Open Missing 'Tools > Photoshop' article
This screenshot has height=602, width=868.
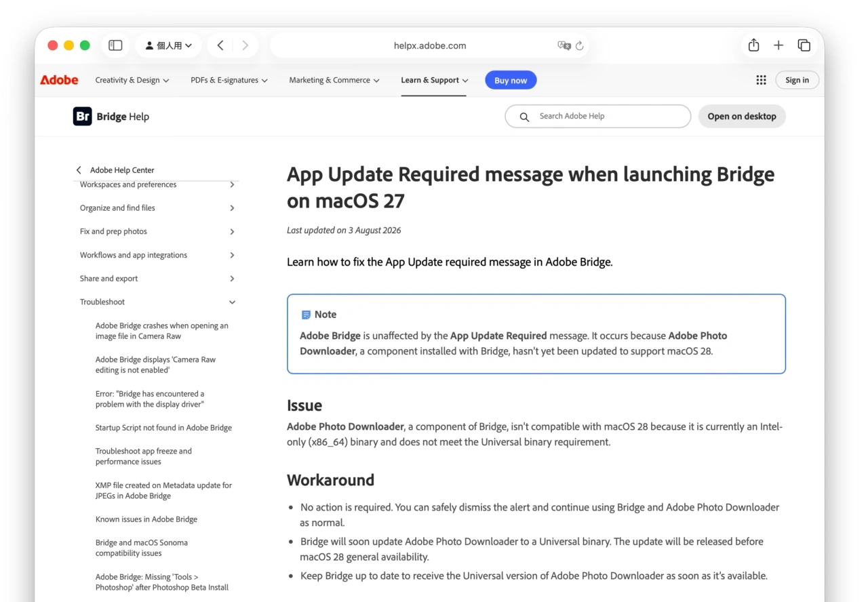click(162, 582)
